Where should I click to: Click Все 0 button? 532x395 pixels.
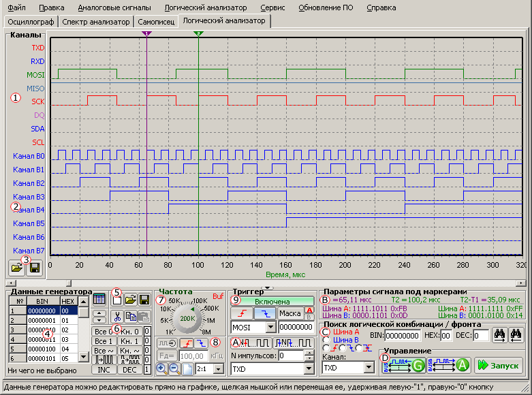[x=104, y=331]
